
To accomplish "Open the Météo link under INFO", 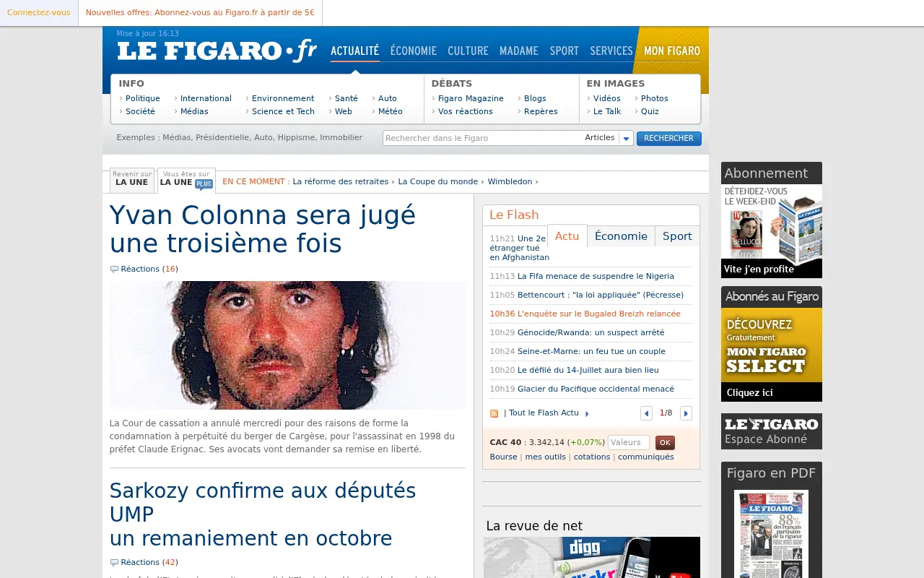I will 391,112.
